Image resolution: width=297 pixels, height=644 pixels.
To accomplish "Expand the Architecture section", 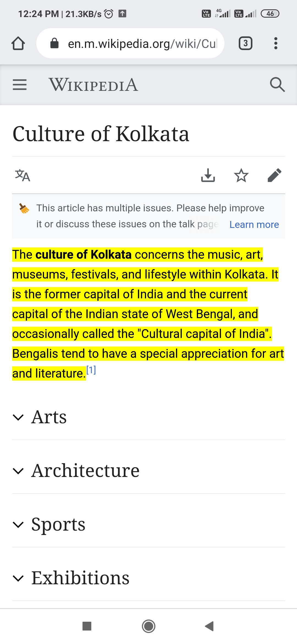I will click(85, 471).
